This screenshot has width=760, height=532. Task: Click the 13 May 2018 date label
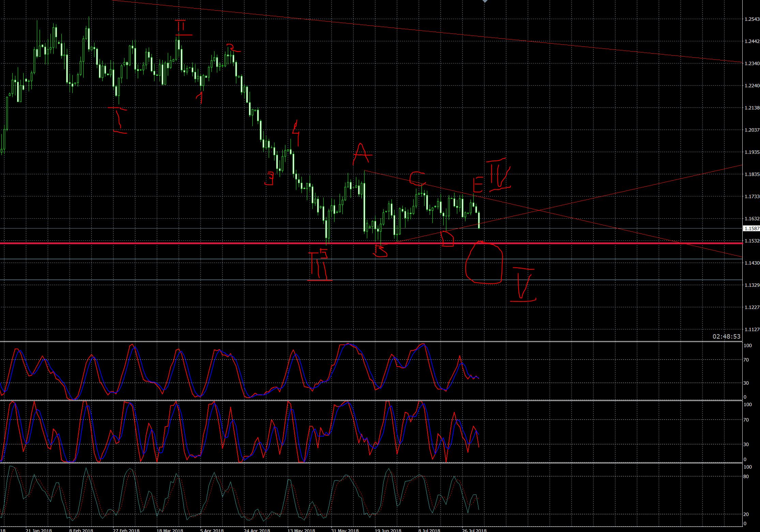[x=301, y=530]
